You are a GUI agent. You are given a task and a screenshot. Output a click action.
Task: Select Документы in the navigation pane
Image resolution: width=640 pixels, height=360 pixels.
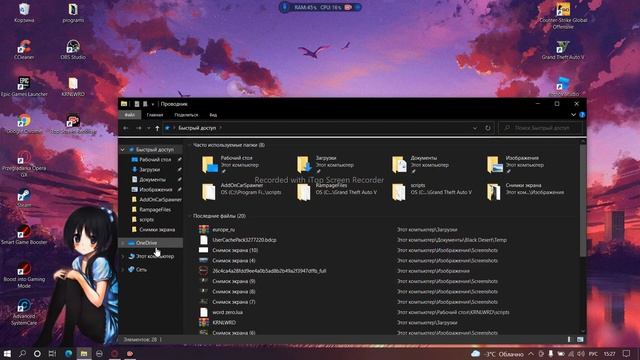tap(152, 180)
